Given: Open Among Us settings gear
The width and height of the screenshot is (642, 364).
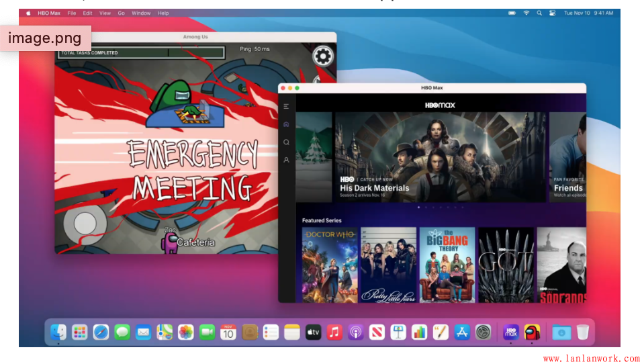Looking at the screenshot, I should [x=322, y=56].
